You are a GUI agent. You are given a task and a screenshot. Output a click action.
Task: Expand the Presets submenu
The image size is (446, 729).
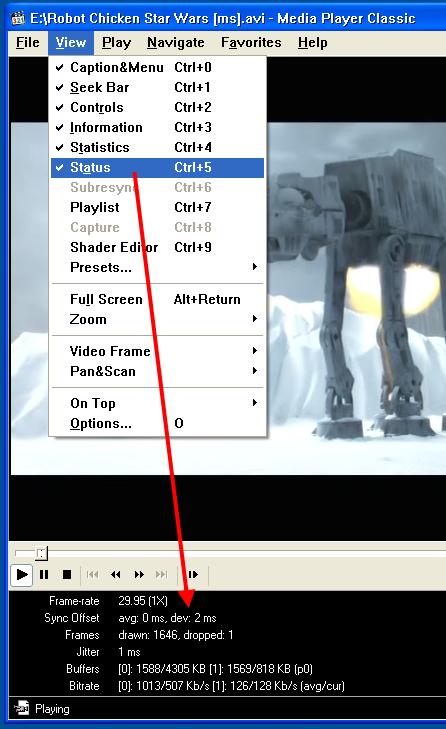coord(157,267)
